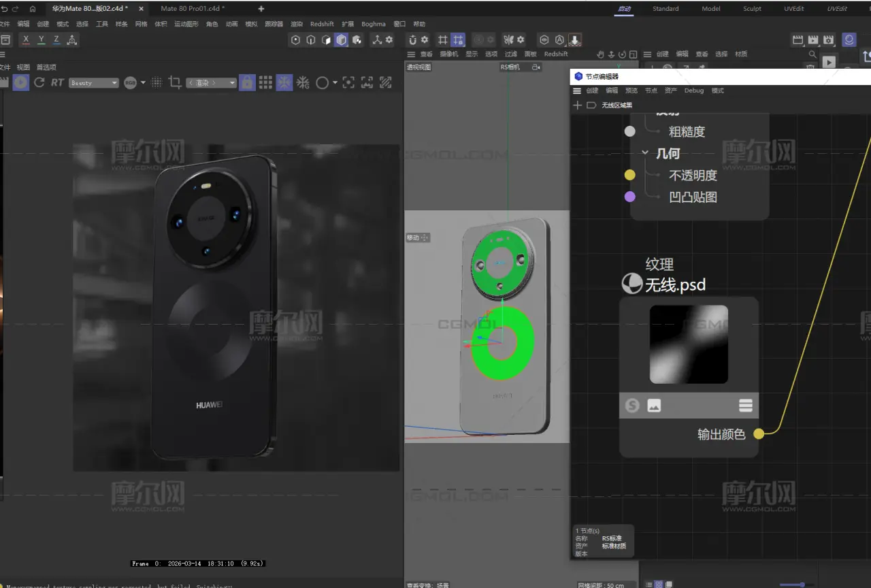Toggle the X axis lock
871x588 pixels.
(26, 39)
